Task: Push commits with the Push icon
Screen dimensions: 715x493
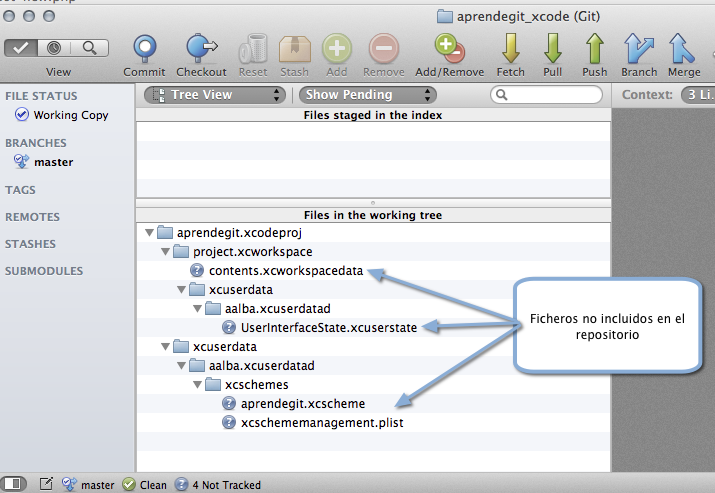Action: (595, 49)
